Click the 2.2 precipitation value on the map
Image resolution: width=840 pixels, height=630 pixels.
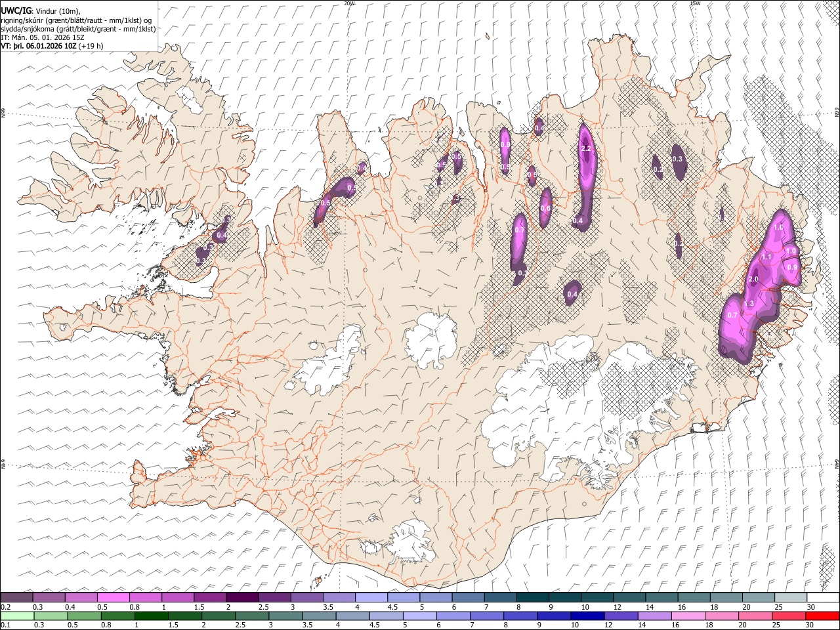[587, 149]
